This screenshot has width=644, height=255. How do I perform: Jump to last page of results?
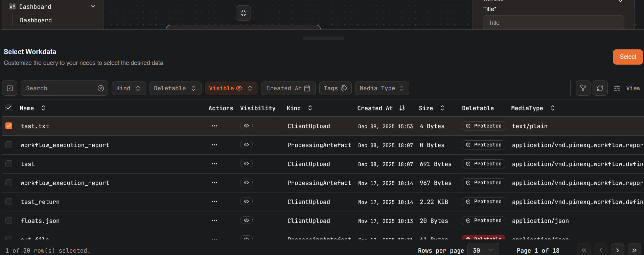pos(634,250)
